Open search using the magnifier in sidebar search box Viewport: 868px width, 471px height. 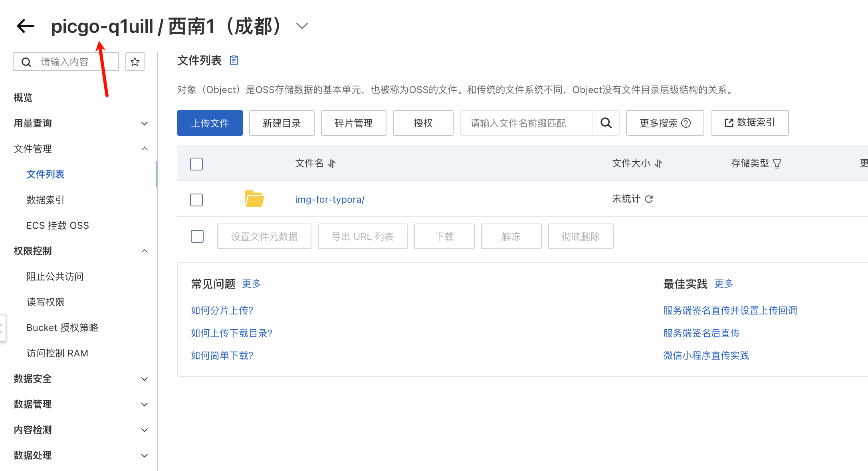(x=26, y=61)
